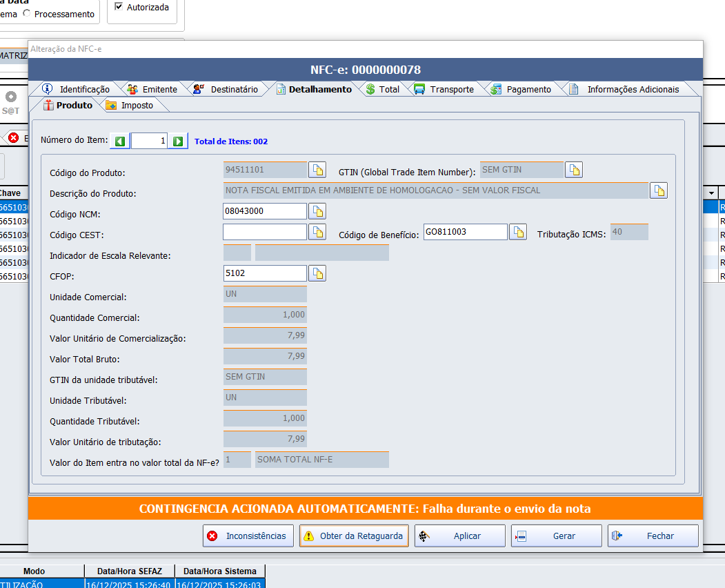Image resolution: width=725 pixels, height=588 pixels.
Task: Click the next item green arrow
Action: pyautogui.click(x=178, y=141)
